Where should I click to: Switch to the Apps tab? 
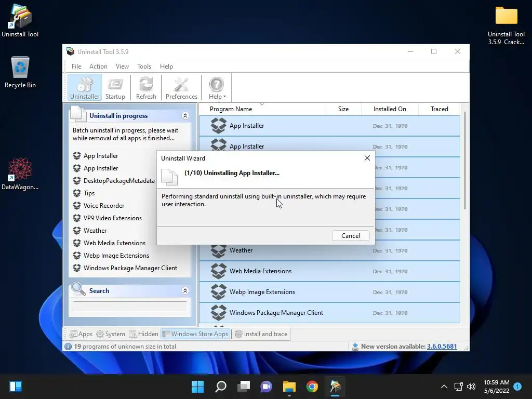81,334
